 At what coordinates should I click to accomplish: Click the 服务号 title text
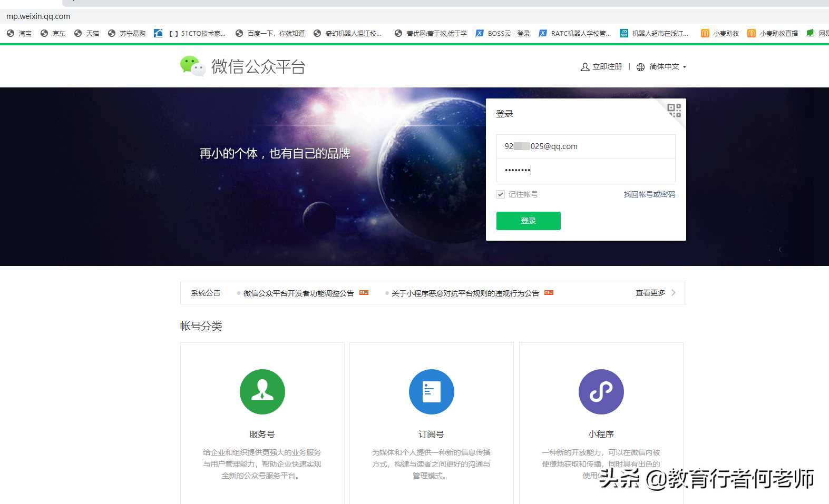(262, 434)
